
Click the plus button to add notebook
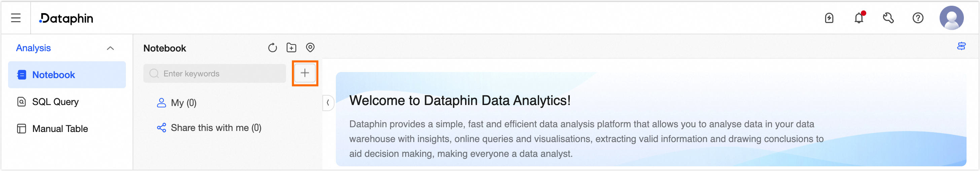coord(305,73)
